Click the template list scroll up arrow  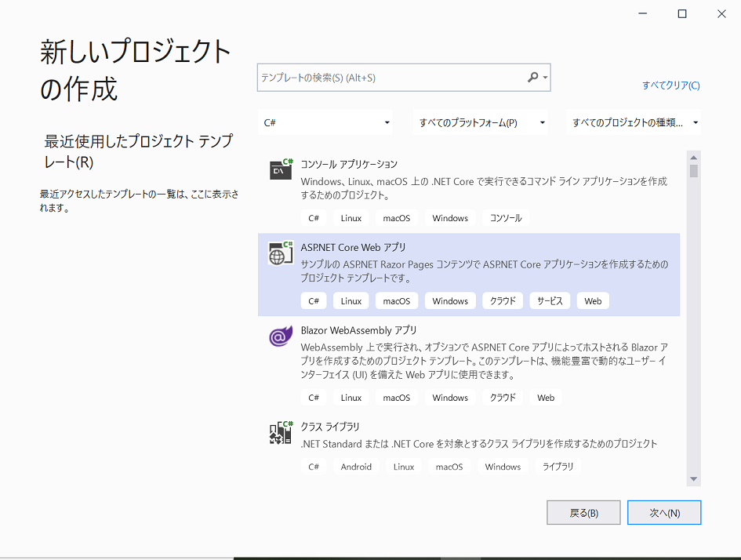694,158
